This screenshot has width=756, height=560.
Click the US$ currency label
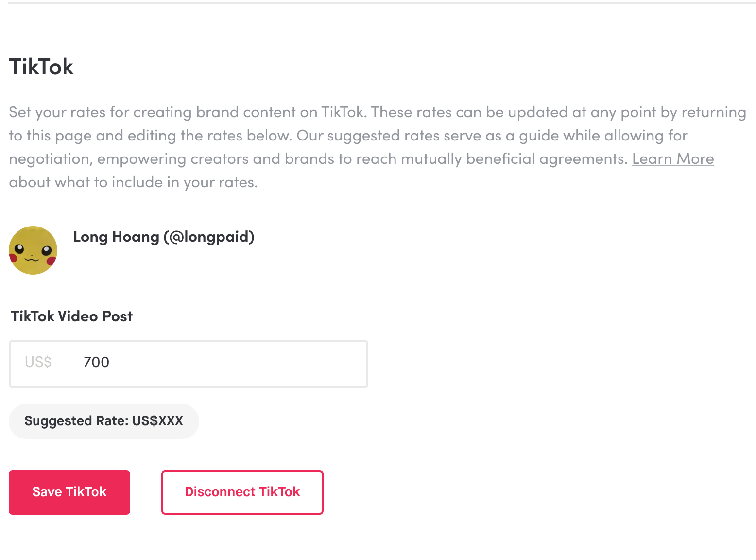[x=37, y=362]
